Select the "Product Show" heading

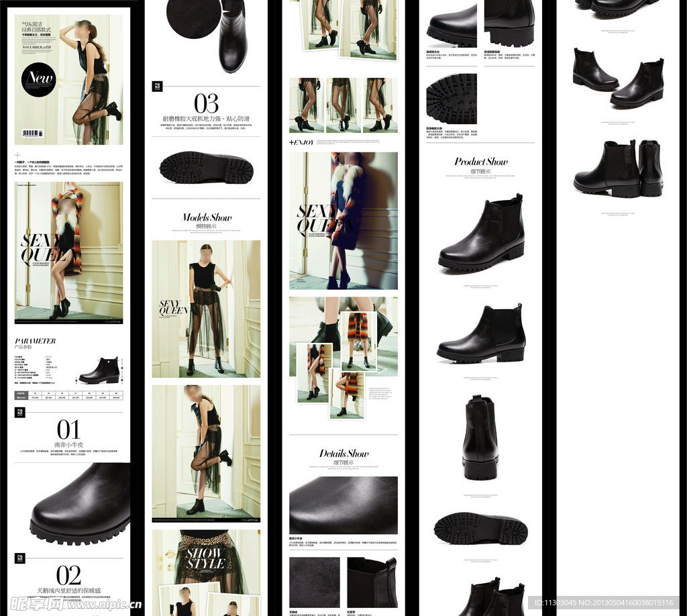click(x=481, y=162)
